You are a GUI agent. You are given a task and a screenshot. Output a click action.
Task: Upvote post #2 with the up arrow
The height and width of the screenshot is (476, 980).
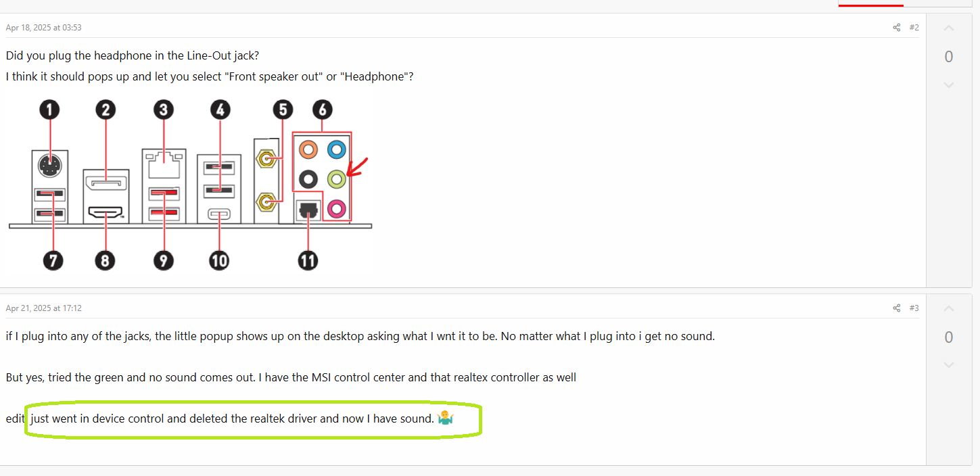click(948, 28)
